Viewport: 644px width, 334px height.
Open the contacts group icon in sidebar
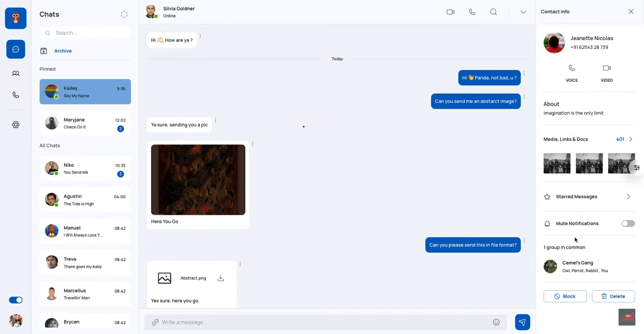(x=16, y=73)
